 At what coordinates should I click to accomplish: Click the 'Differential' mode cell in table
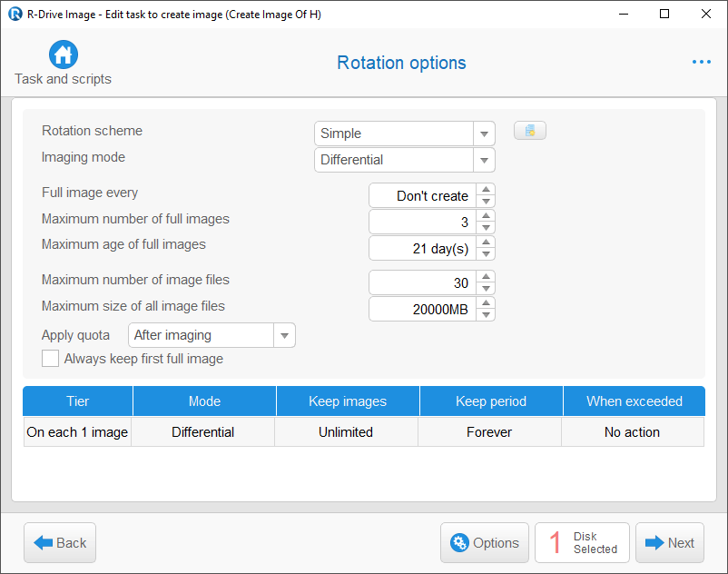tap(203, 432)
